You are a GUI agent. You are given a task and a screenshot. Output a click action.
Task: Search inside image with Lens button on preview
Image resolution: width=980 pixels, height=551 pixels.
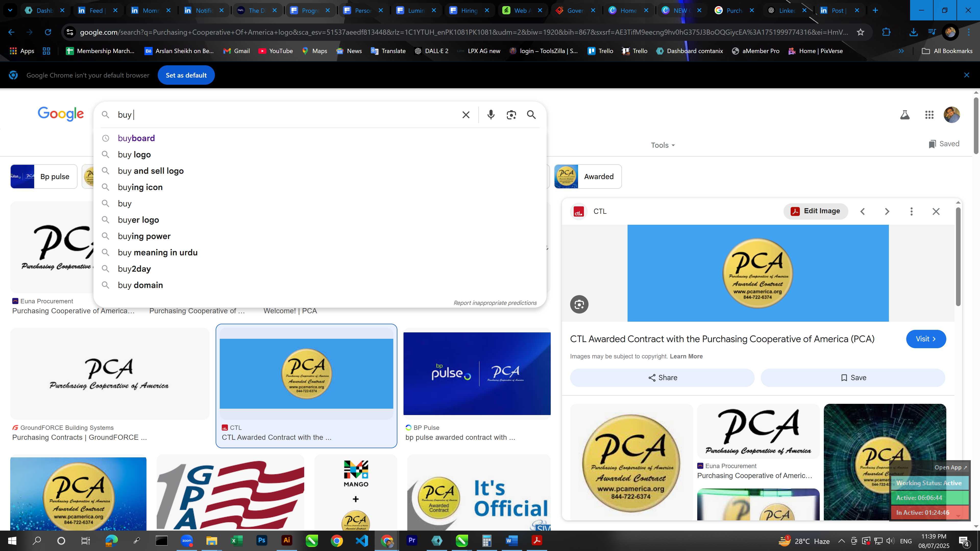[x=579, y=304]
